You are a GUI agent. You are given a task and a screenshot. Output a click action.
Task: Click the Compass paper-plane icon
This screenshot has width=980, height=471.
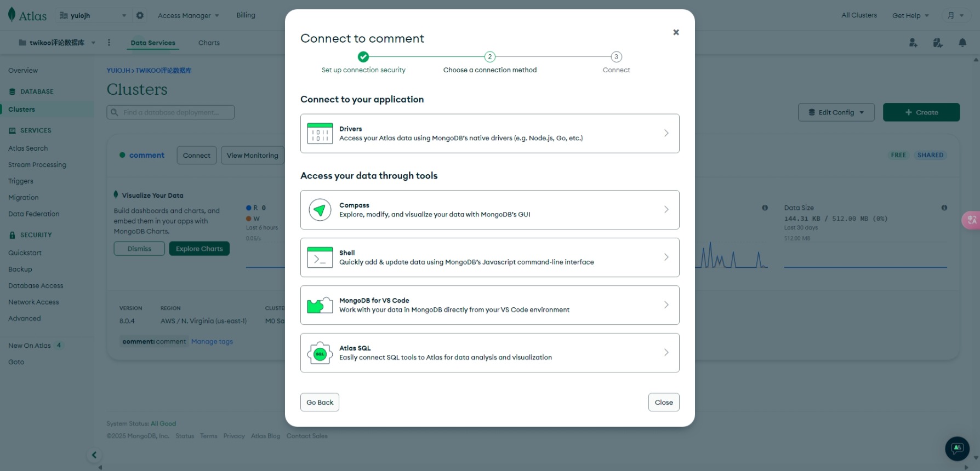[320, 210]
